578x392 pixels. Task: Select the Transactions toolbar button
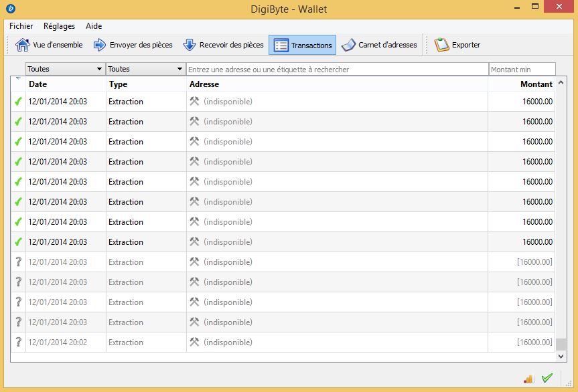pyautogui.click(x=302, y=45)
